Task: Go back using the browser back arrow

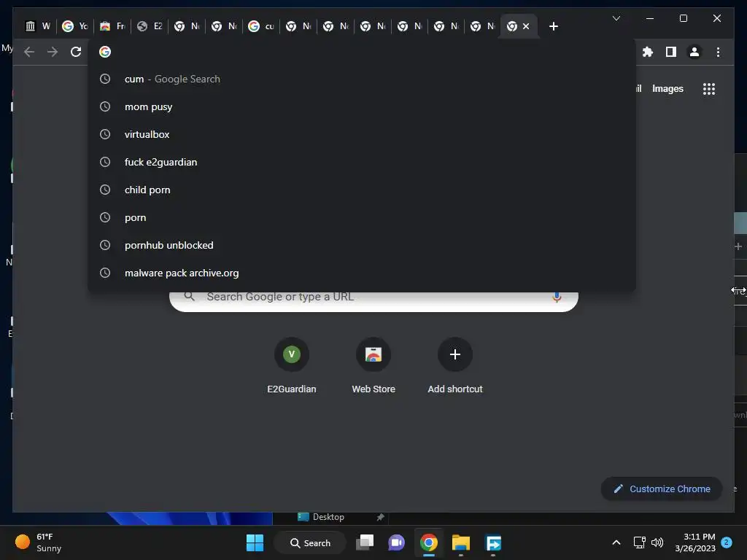Action: tap(29, 52)
